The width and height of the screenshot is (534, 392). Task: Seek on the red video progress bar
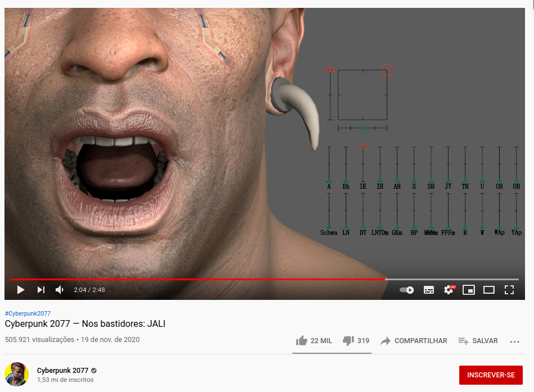(198, 279)
